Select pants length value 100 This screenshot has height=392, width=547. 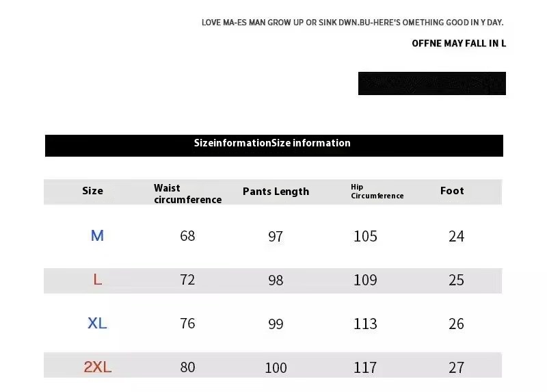tap(276, 368)
